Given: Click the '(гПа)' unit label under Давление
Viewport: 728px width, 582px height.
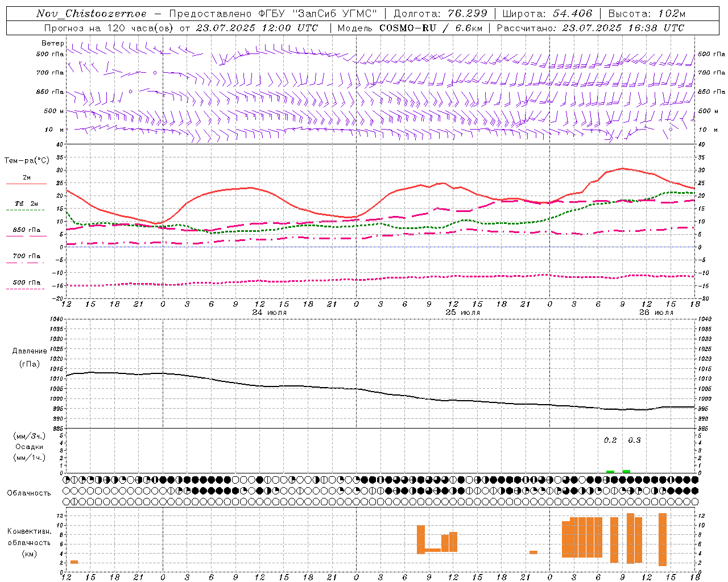Looking at the screenshot, I should tap(30, 364).
